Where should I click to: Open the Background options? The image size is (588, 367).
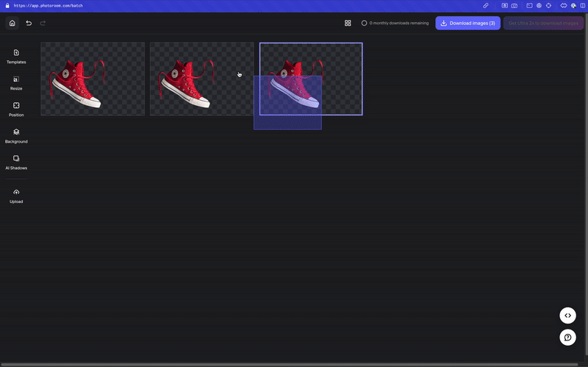pos(16,135)
